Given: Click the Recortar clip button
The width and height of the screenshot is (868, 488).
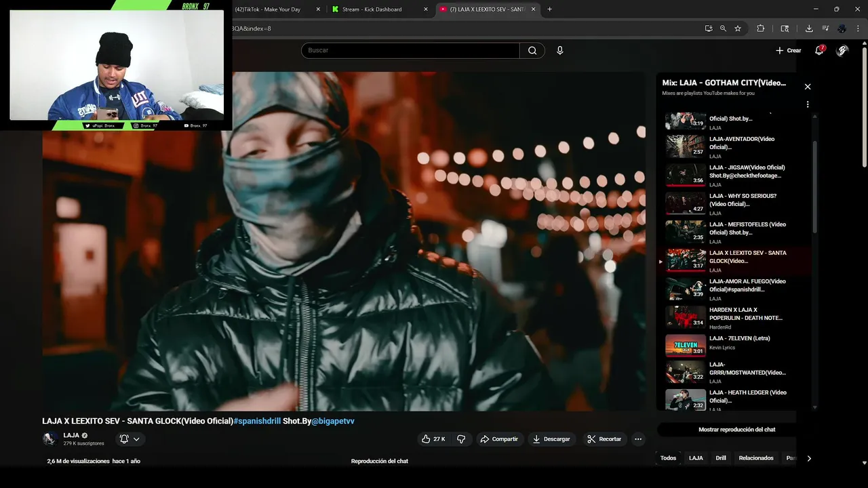Looking at the screenshot, I should 604,439.
